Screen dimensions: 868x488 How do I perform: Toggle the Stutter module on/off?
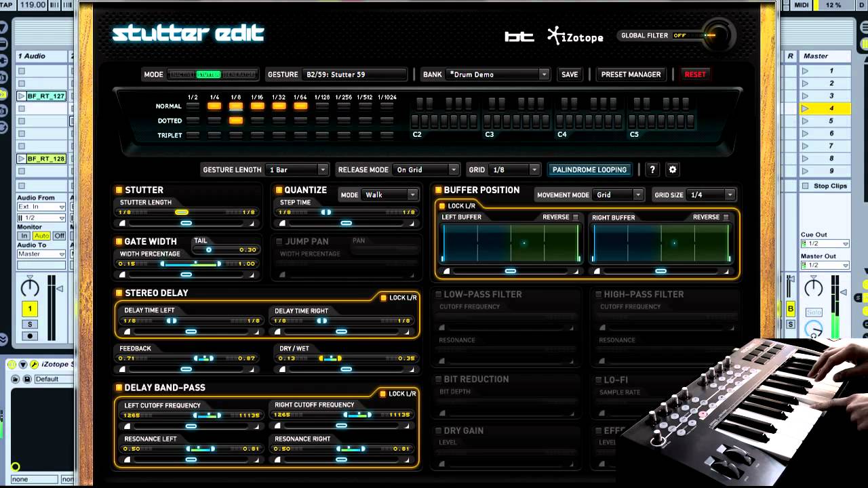click(119, 190)
